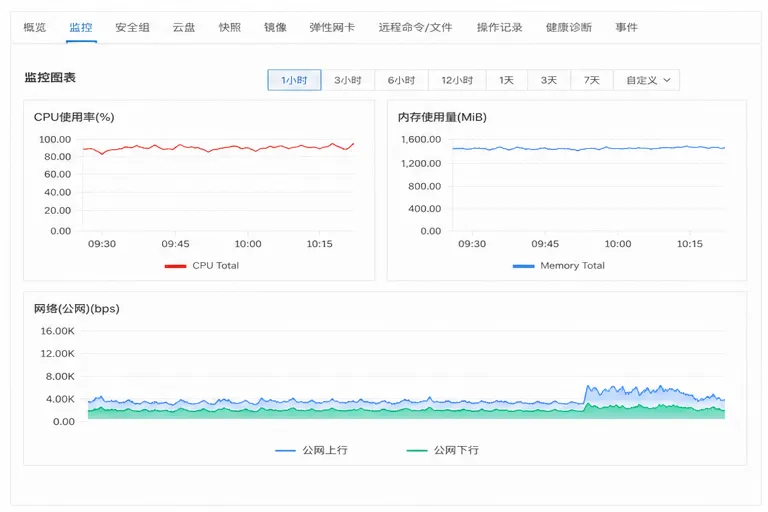Click the 16.00K label on network axis
Screen dimensions: 768x512
click(x=57, y=331)
